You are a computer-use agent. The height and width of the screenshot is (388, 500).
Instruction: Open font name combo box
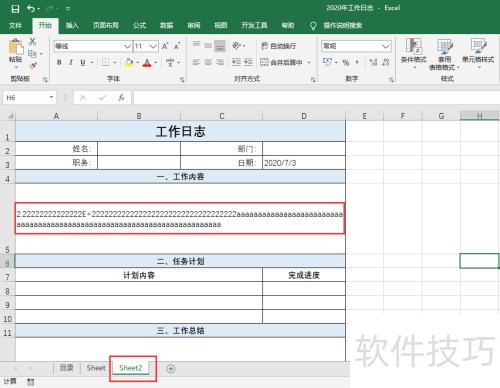click(x=93, y=46)
